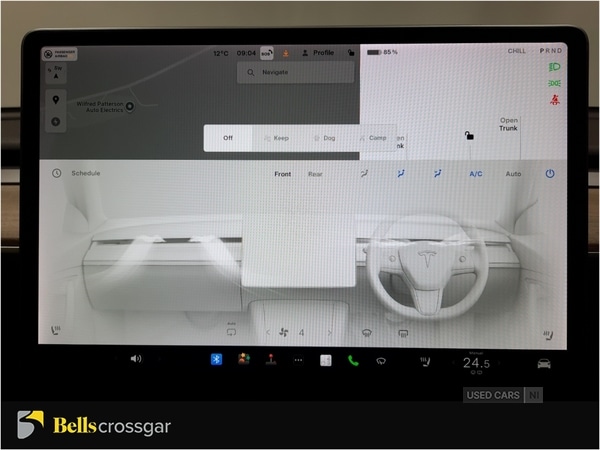Toggle the A/C button
The image size is (600, 450).
tap(476, 174)
